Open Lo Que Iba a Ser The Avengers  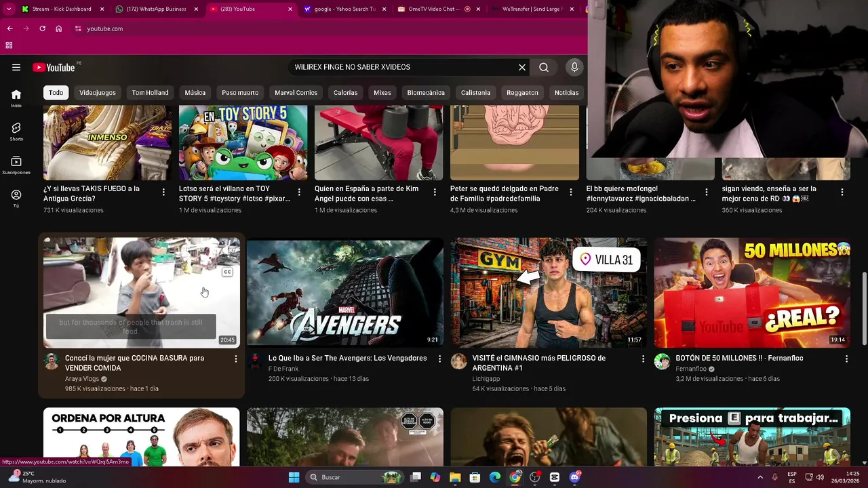tap(348, 358)
